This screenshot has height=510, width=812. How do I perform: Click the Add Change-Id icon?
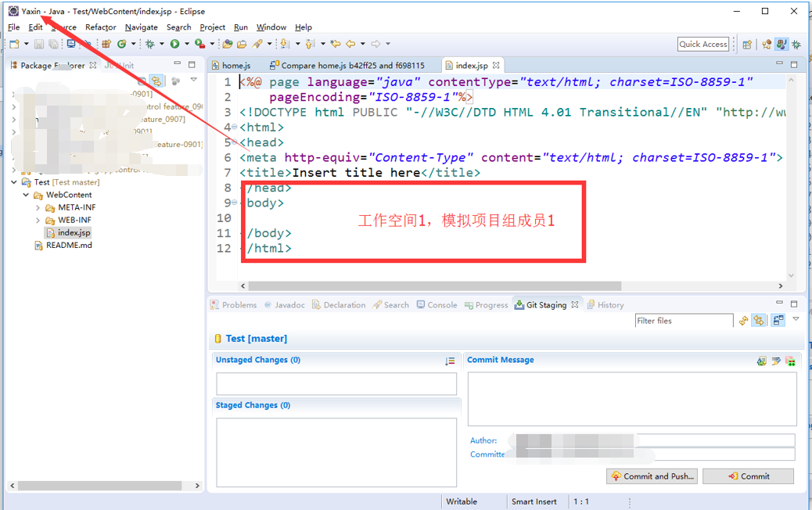coord(790,361)
